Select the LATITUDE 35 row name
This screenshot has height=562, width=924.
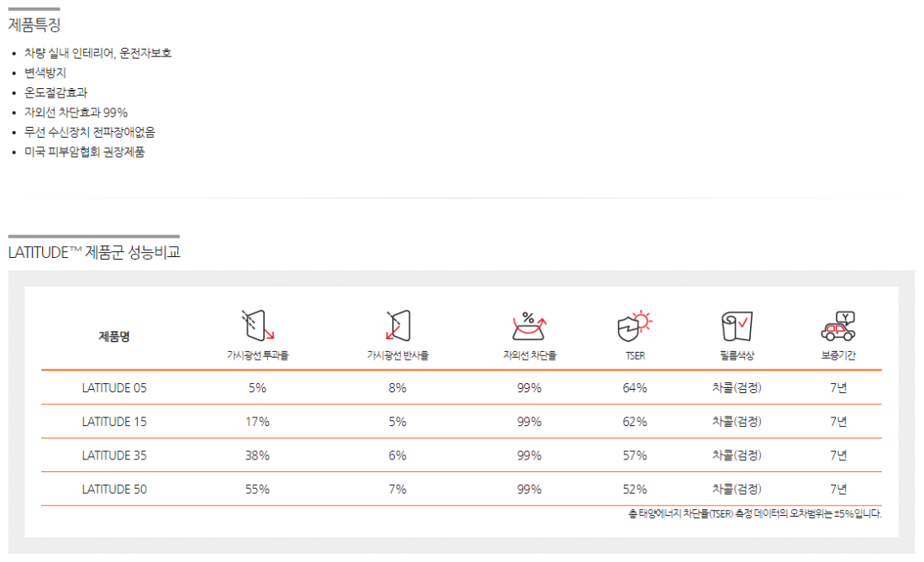pyautogui.click(x=114, y=455)
